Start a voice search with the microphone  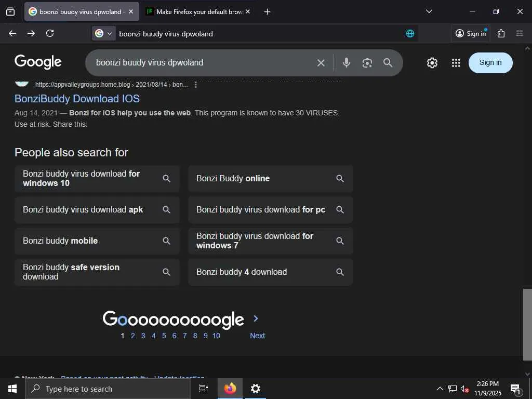pos(346,63)
